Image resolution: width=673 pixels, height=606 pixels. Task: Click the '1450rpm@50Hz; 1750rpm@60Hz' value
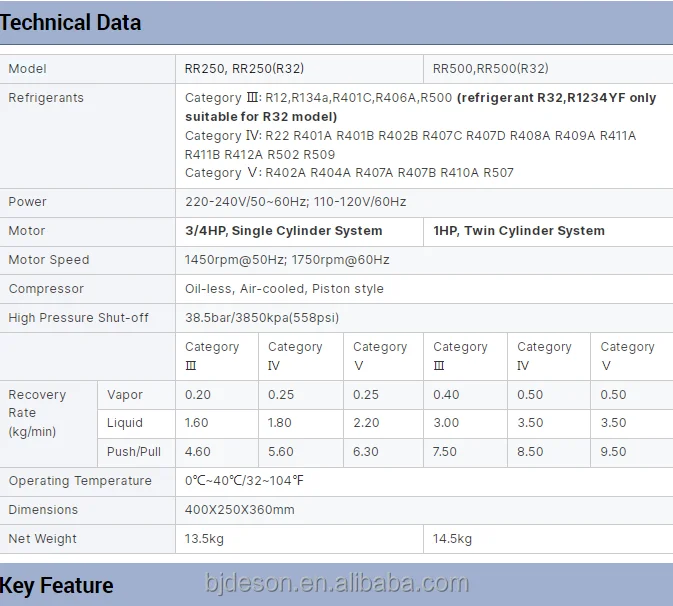[x=287, y=260]
